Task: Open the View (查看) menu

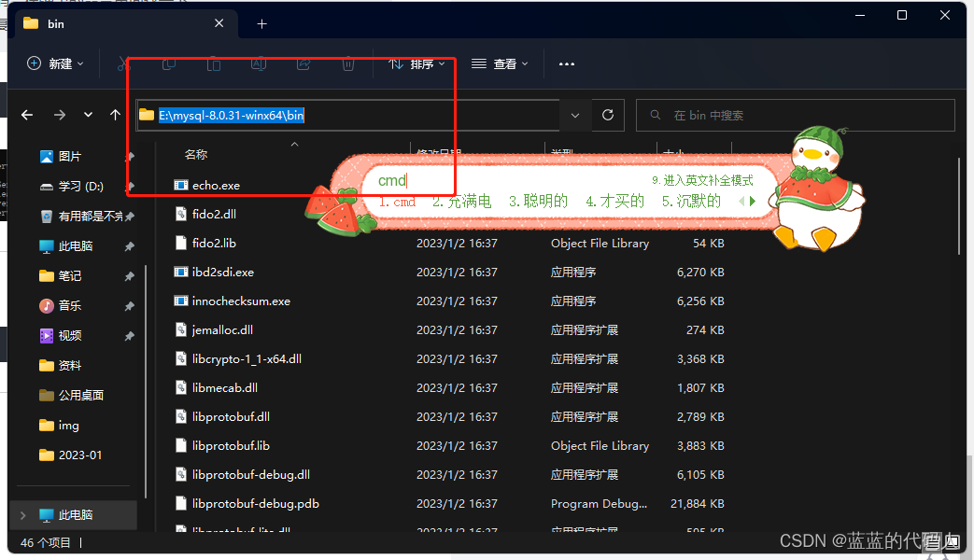Action: click(x=500, y=63)
